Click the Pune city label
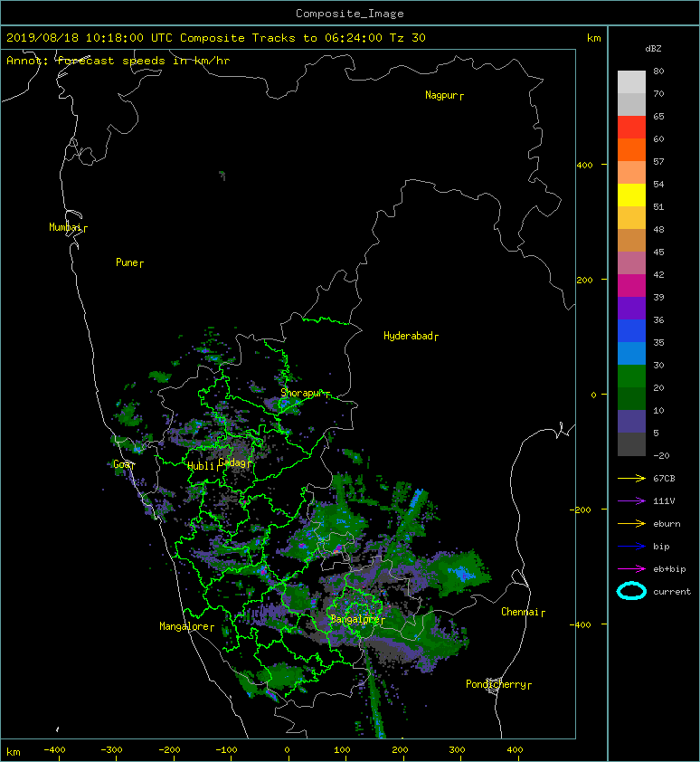 pos(128,262)
